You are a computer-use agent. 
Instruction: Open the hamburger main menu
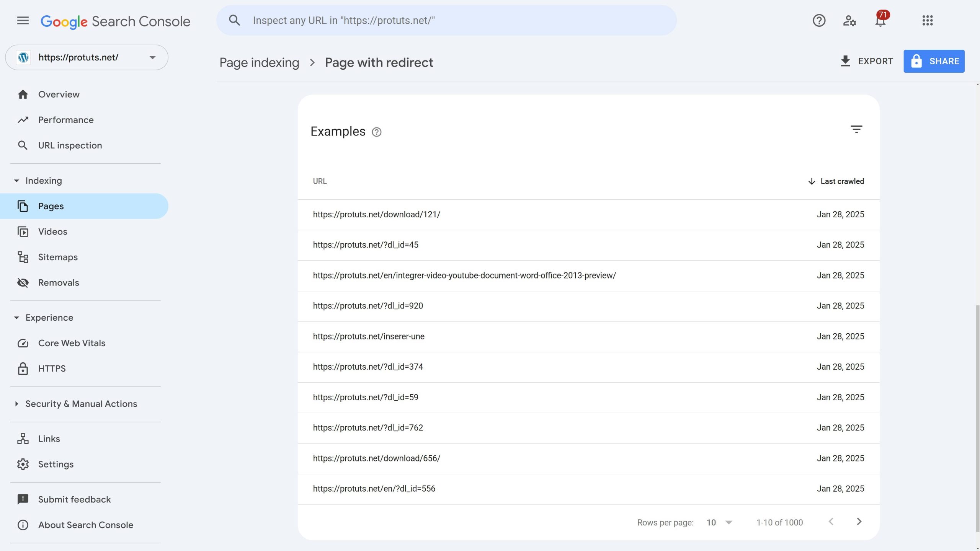23,21
